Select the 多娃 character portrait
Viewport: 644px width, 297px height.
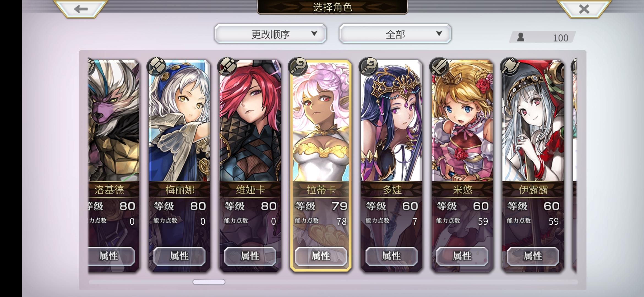click(392, 121)
